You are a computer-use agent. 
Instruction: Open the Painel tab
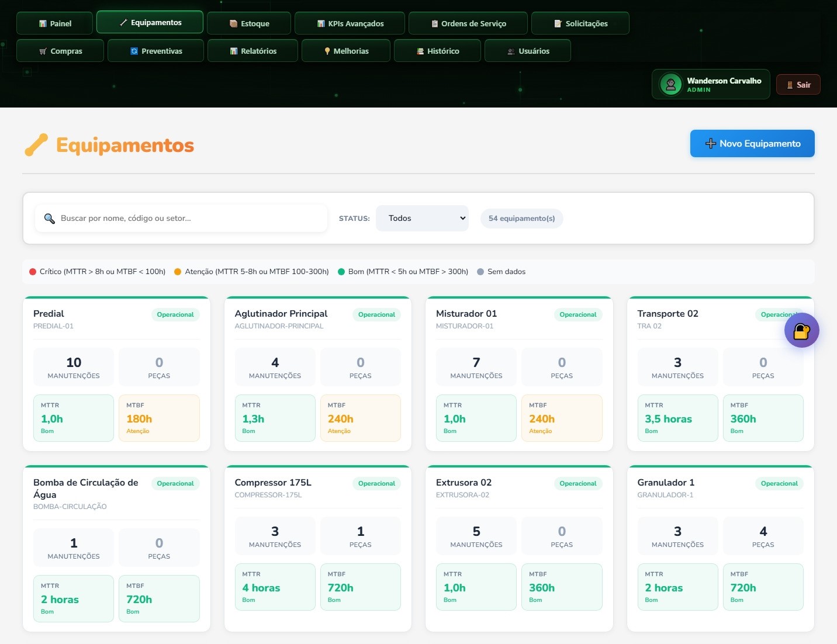click(x=54, y=23)
